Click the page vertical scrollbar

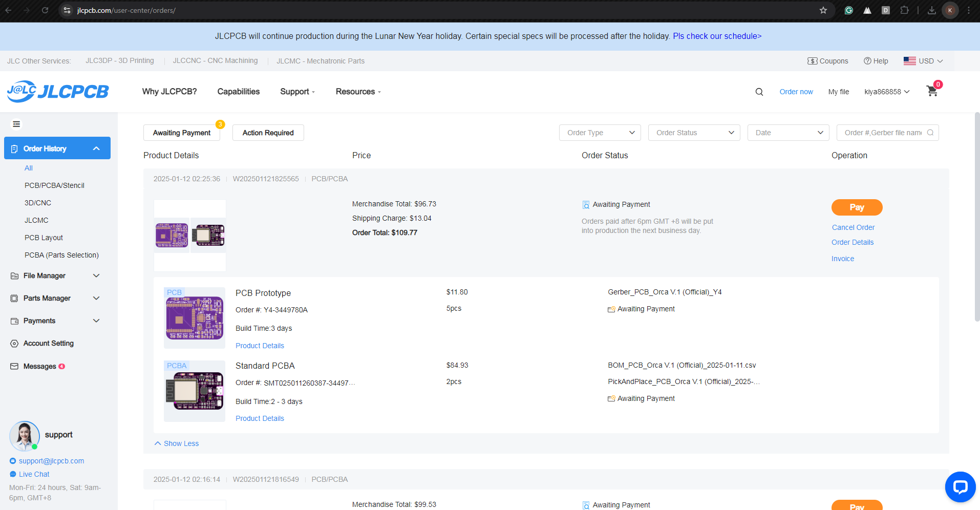(977, 217)
